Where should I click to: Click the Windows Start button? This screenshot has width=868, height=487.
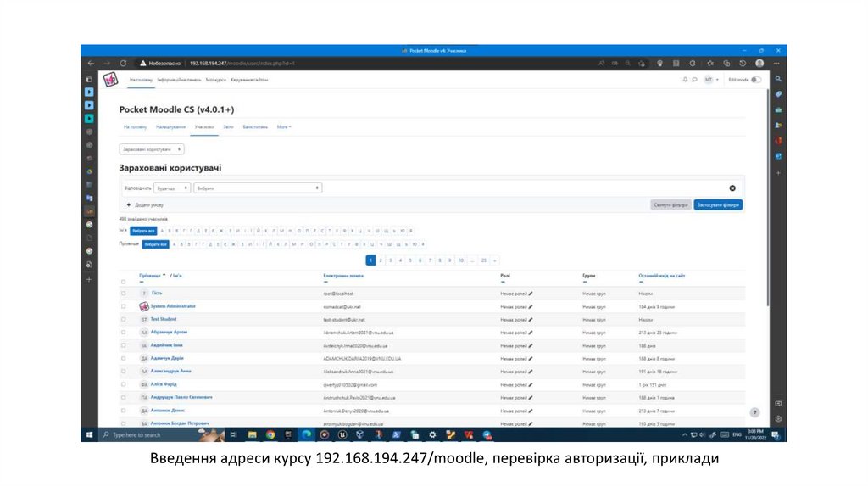(x=88, y=434)
